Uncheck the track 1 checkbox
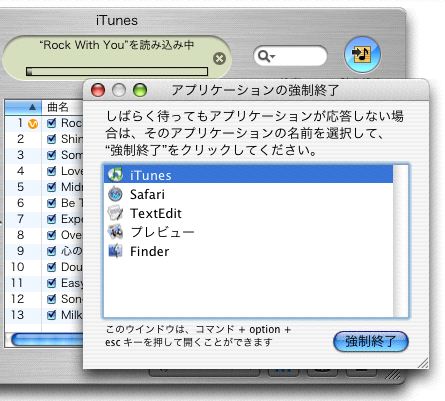The image size is (445, 401). [51, 123]
